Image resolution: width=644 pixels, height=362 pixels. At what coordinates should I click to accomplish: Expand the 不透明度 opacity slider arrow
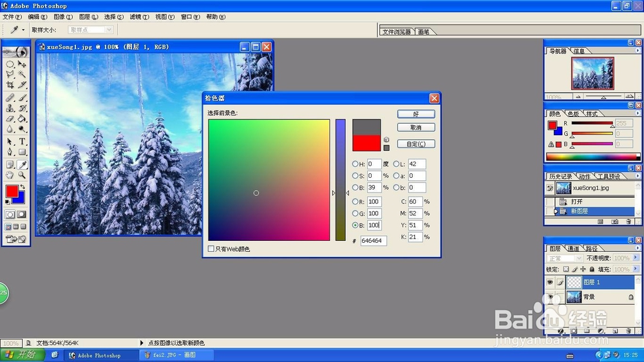[x=636, y=258]
